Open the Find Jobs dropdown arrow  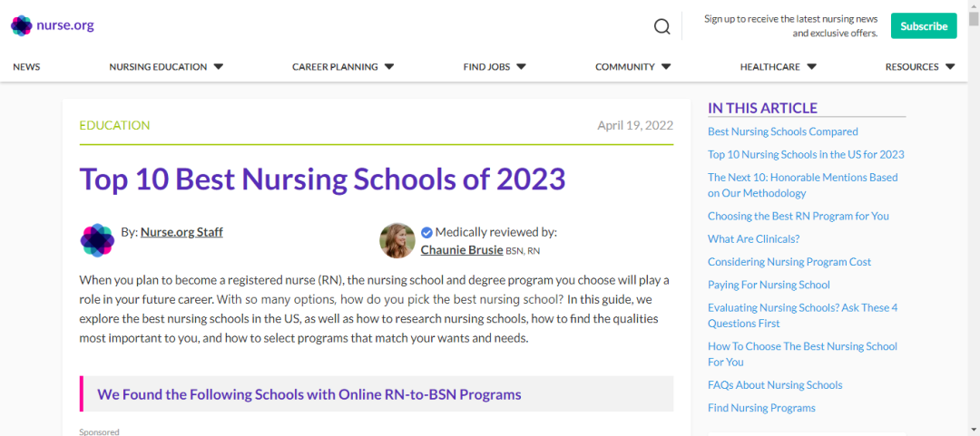tap(521, 66)
